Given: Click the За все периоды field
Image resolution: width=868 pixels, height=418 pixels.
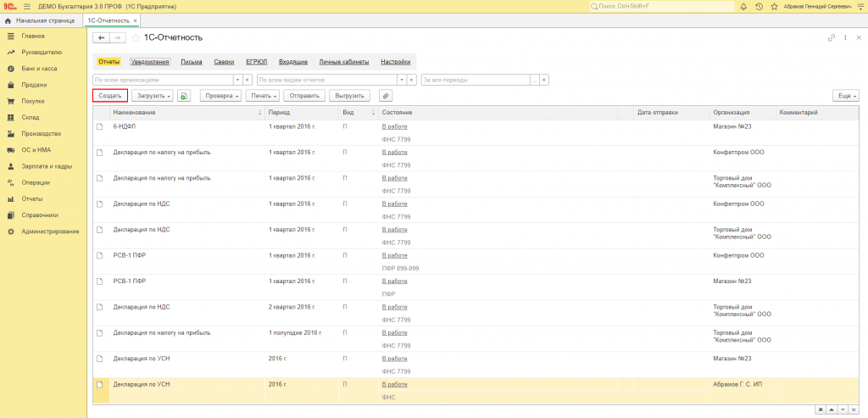Looking at the screenshot, I should pyautogui.click(x=476, y=80).
